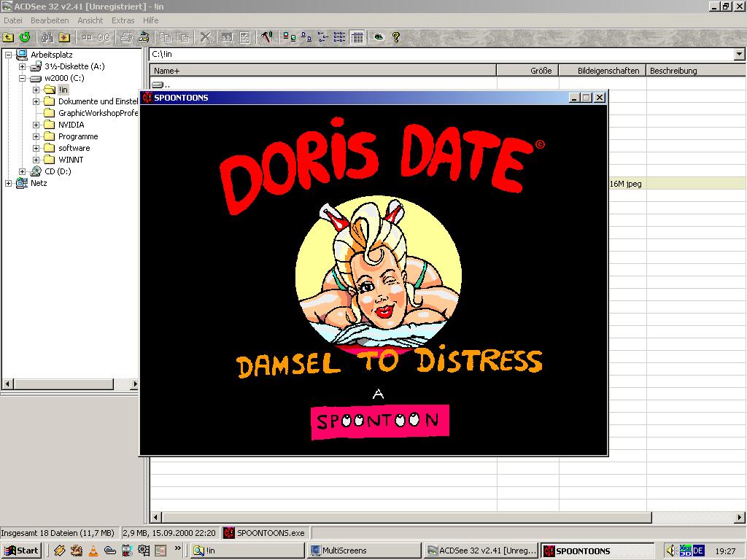Click the SPOONTOONS.exe status bar entry
Screen dimensions: 747x560
[266, 533]
